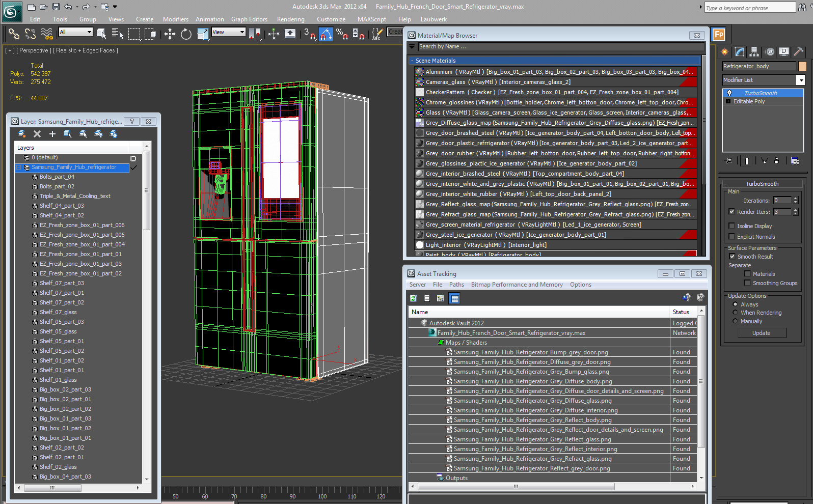
Task: Open the Motion command panel tab
Action: (x=770, y=52)
